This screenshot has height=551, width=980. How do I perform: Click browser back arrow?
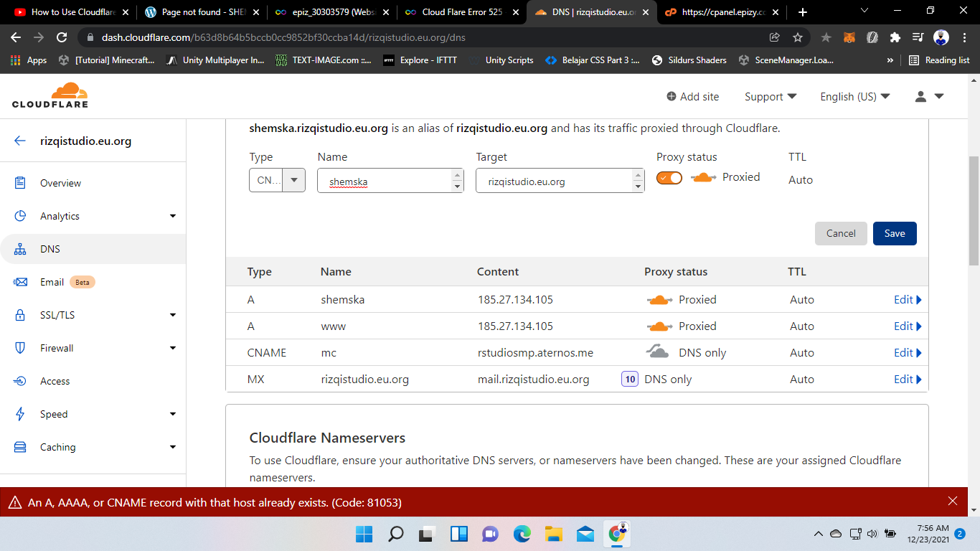[16, 37]
